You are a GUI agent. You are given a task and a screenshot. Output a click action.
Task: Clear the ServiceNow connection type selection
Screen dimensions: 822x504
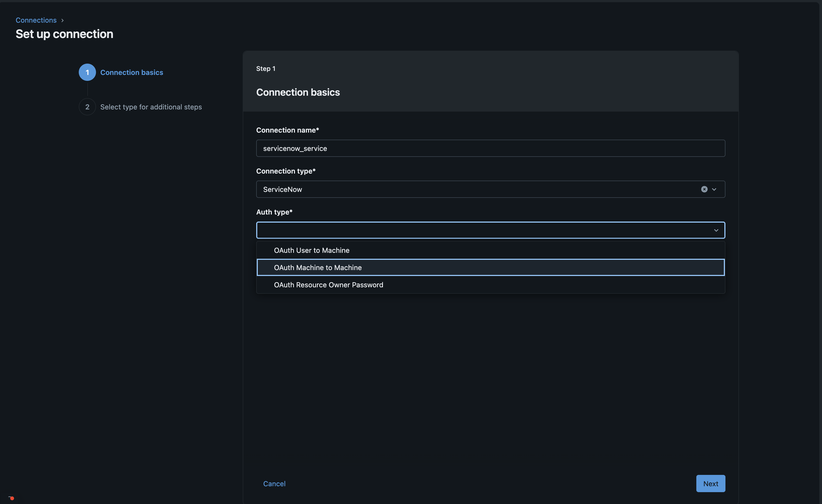pyautogui.click(x=704, y=189)
